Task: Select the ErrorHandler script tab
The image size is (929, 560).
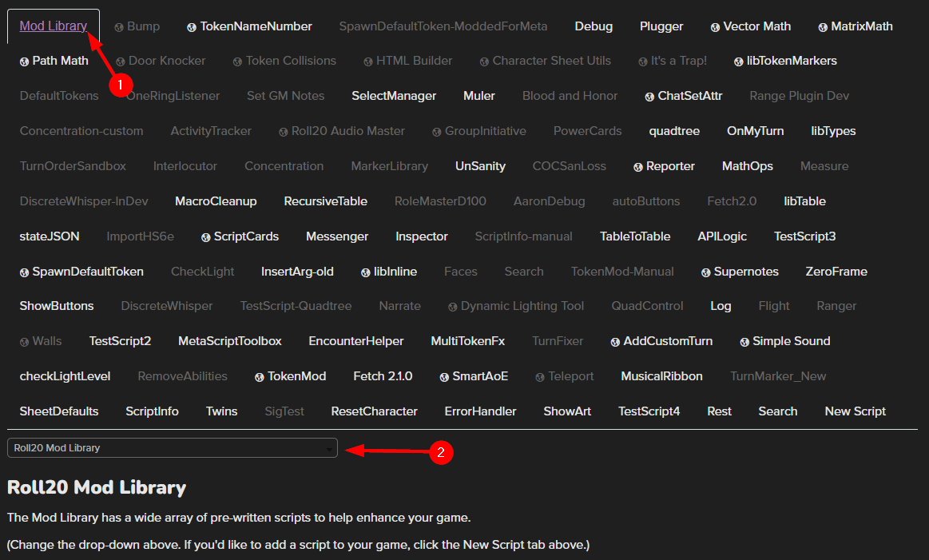Action: (x=480, y=411)
